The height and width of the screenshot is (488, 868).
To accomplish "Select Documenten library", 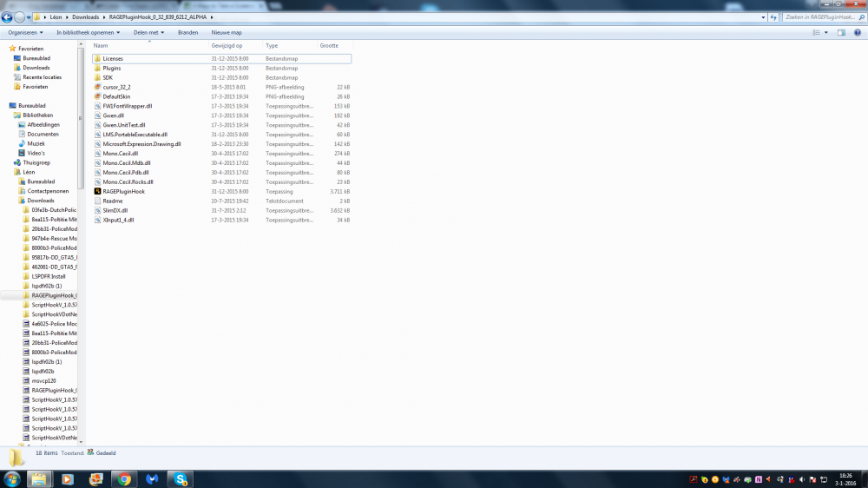I will (43, 134).
